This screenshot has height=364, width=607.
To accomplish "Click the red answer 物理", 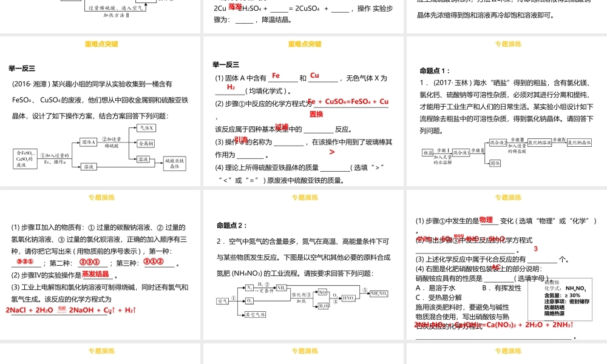I will (486, 220).
